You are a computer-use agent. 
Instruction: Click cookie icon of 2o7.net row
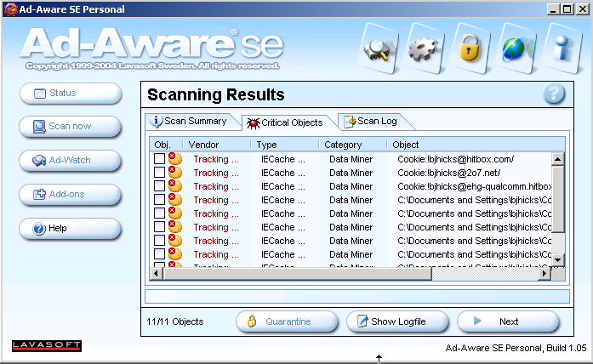pyautogui.click(x=174, y=173)
